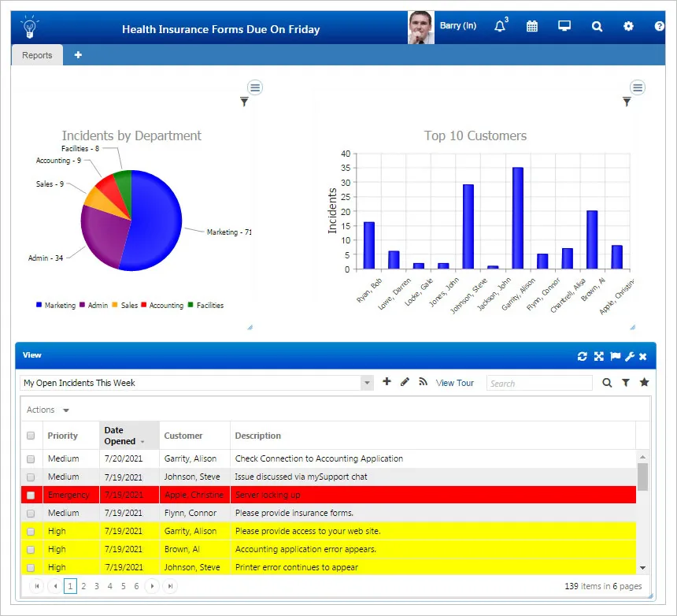Refresh the View panel
This screenshot has width=677, height=616.
pos(583,357)
